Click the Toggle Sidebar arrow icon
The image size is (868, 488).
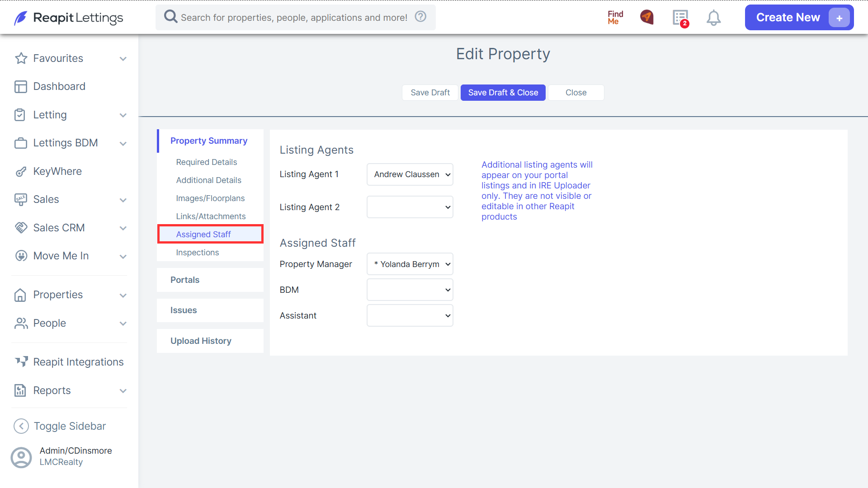click(21, 426)
